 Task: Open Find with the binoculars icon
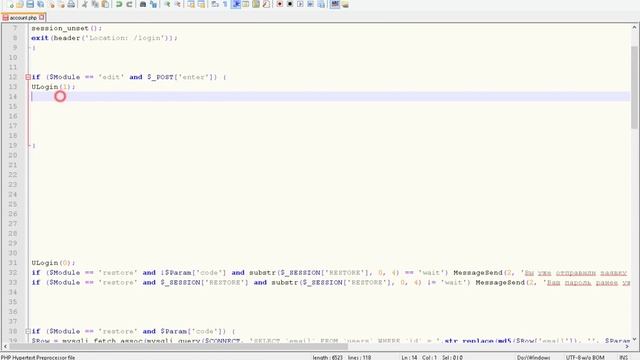pos(143,4)
